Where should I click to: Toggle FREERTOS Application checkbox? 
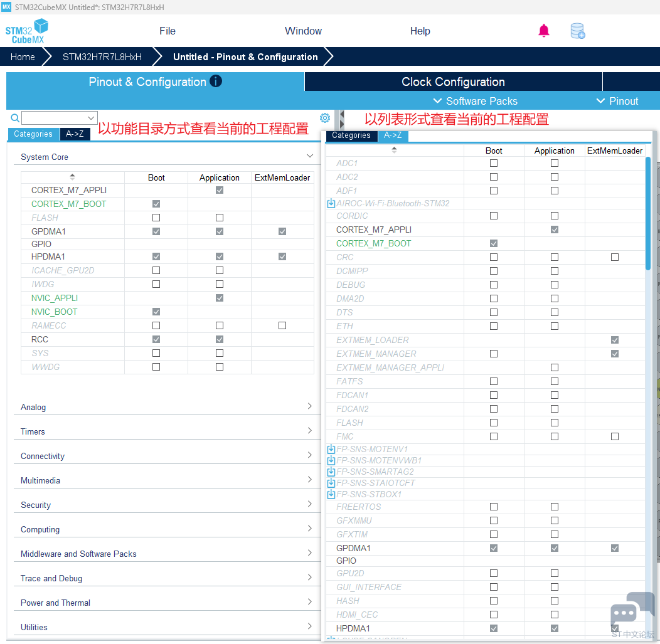[x=555, y=507]
